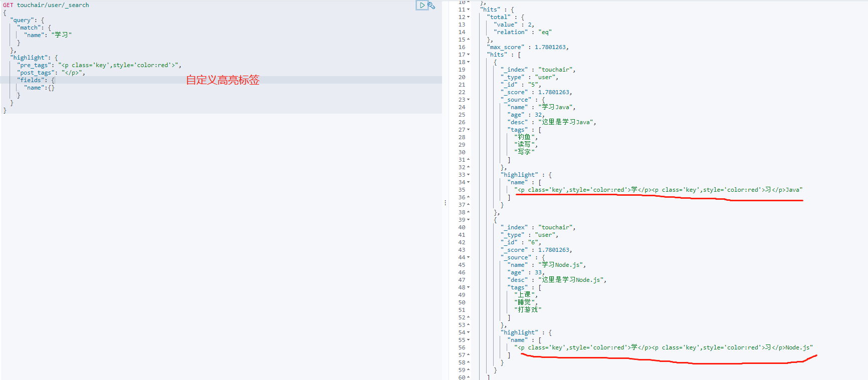Click the "match": { line in the query
This screenshot has width=868, height=380.
(x=34, y=28)
